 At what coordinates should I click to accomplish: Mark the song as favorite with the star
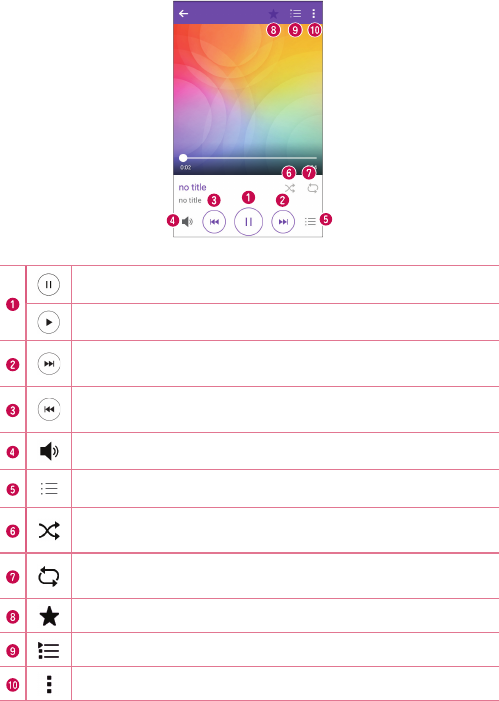point(273,13)
